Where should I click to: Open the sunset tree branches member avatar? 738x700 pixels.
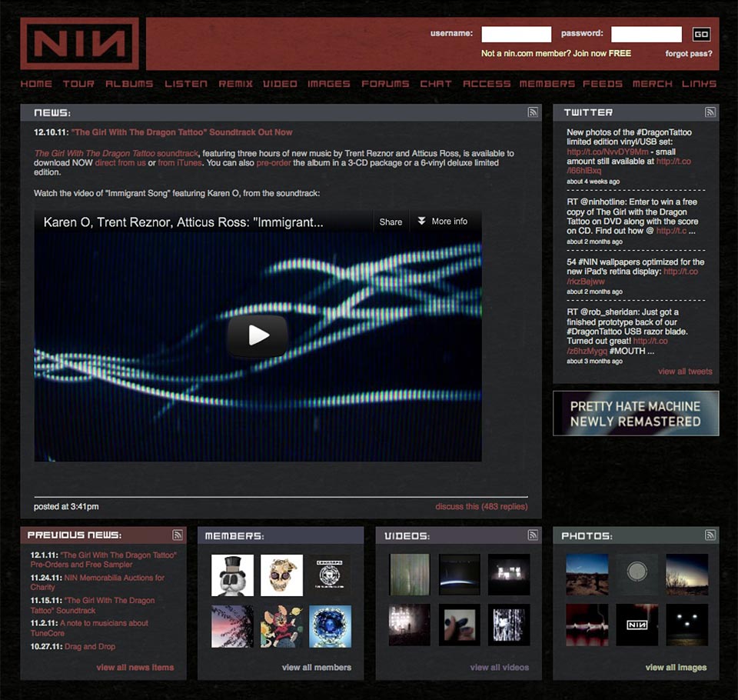232,626
